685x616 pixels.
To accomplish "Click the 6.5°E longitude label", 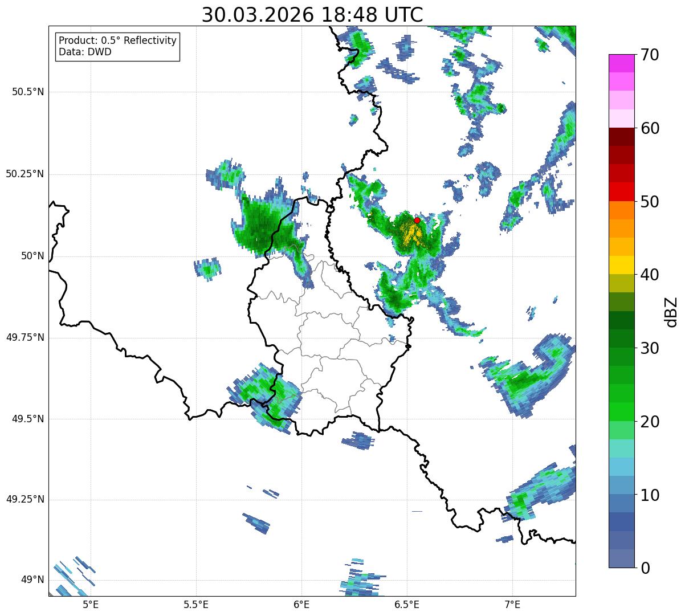I will 407,604.
